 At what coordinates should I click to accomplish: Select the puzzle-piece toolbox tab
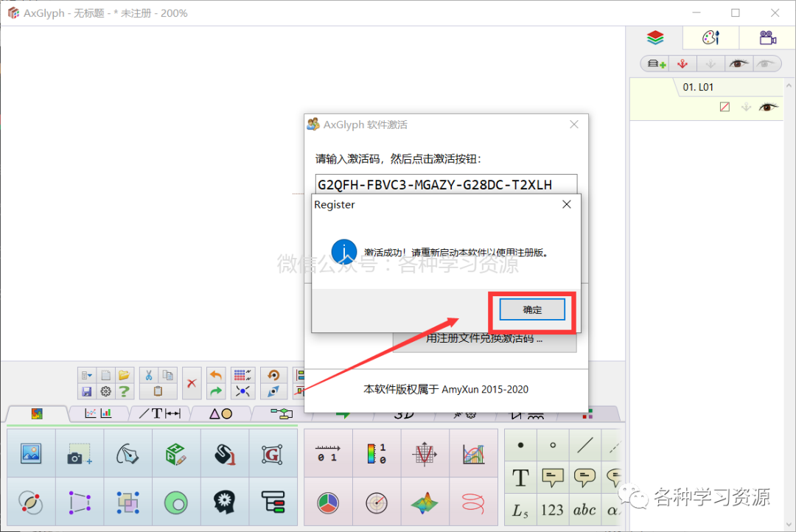click(37, 413)
